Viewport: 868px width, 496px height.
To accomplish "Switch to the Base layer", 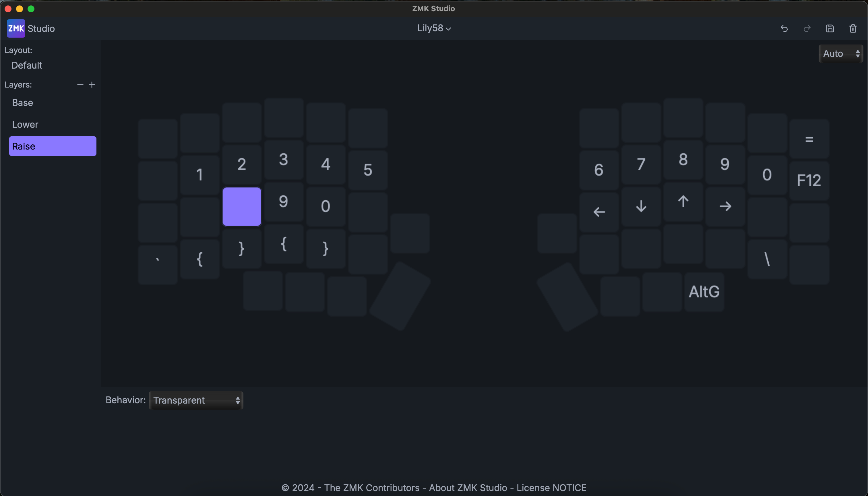I will tap(22, 102).
